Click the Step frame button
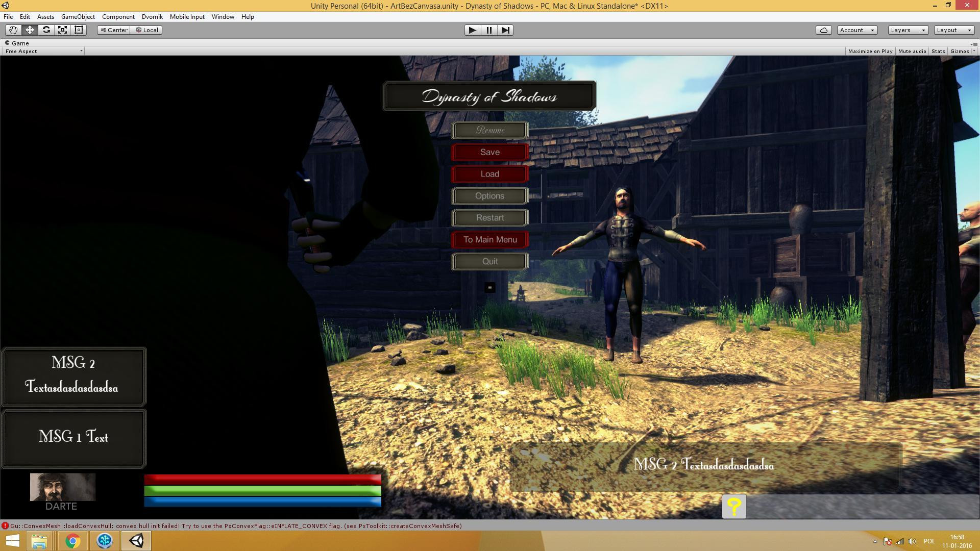Screen dimensions: 980x551 point(505,30)
